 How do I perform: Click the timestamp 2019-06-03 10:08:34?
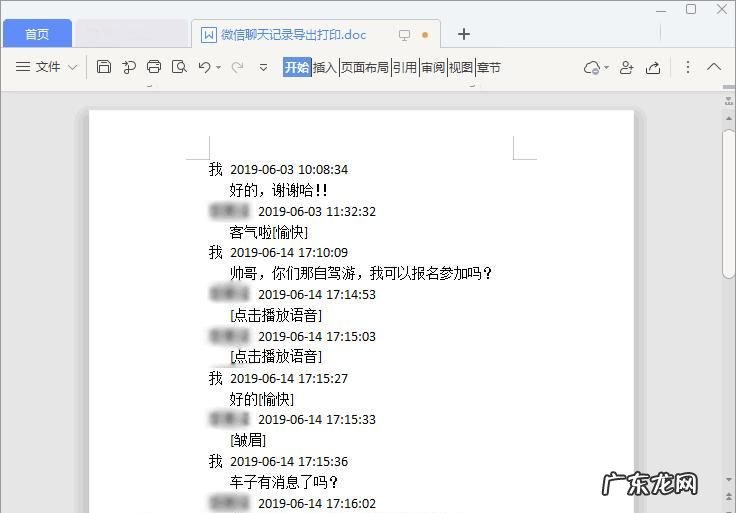pos(289,169)
